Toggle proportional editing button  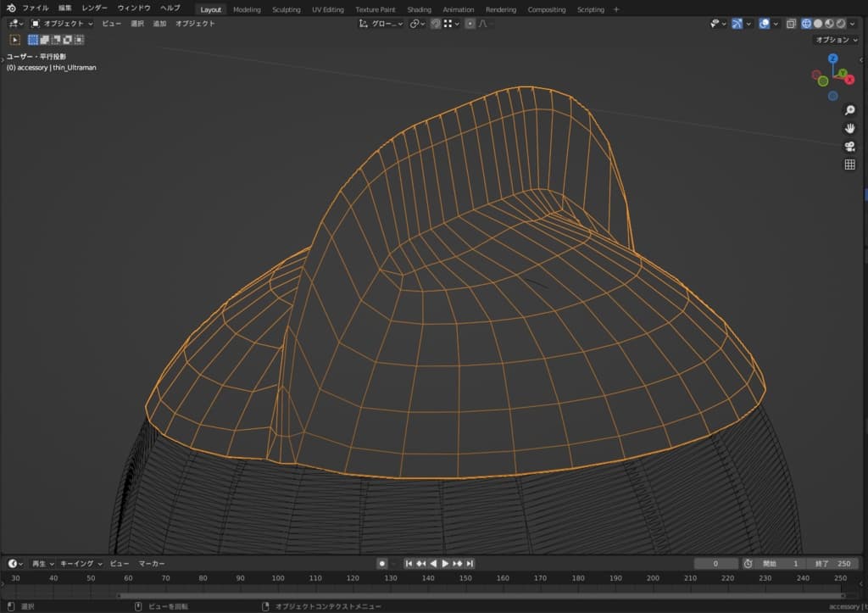(x=470, y=24)
